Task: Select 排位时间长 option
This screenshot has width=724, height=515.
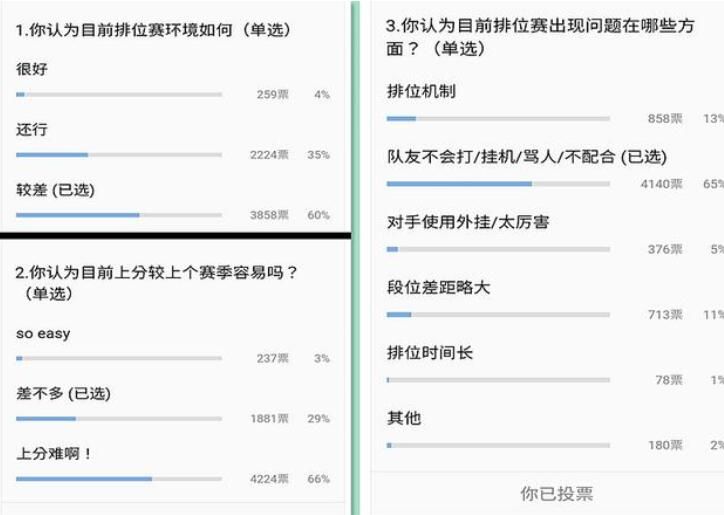Action: point(430,353)
